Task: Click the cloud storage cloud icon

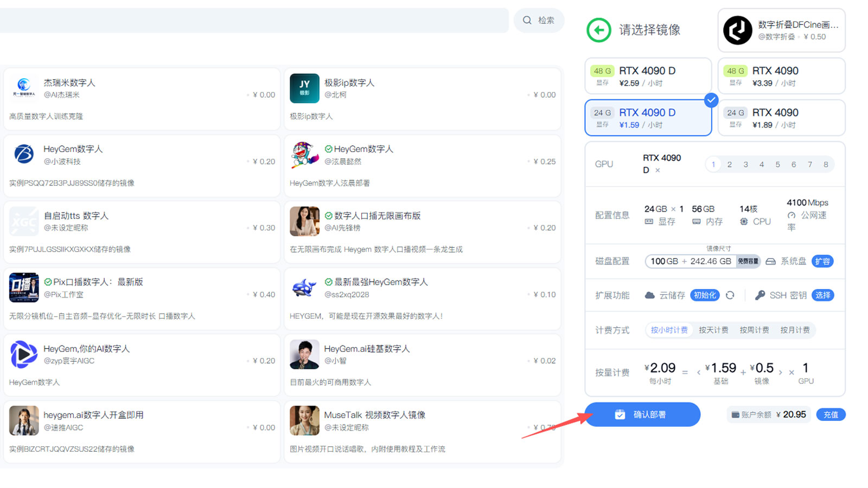Action: coord(649,295)
